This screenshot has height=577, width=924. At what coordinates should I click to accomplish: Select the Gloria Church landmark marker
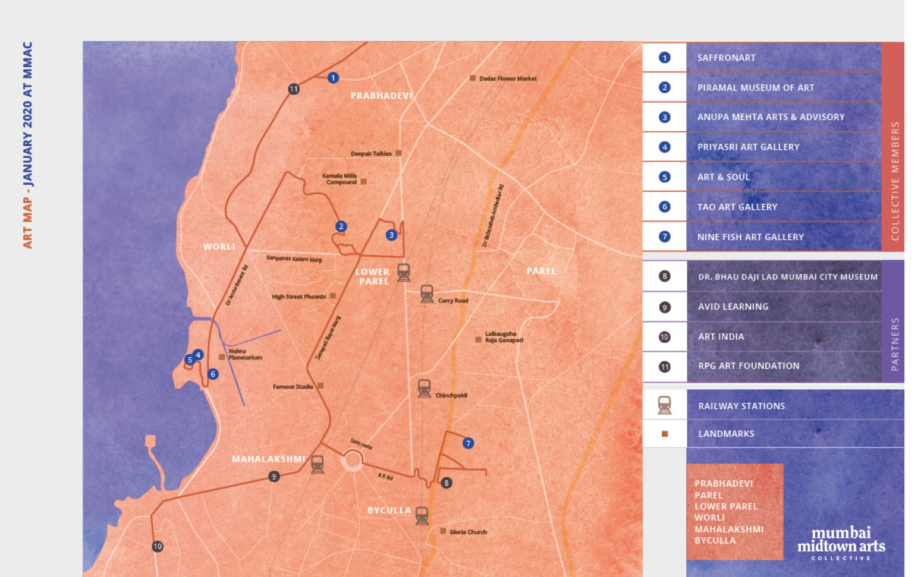pyautogui.click(x=442, y=532)
